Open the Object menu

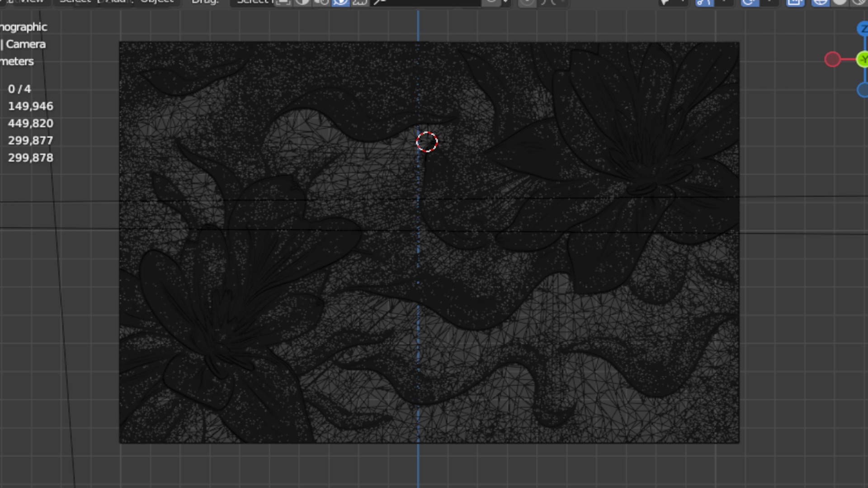point(157,2)
